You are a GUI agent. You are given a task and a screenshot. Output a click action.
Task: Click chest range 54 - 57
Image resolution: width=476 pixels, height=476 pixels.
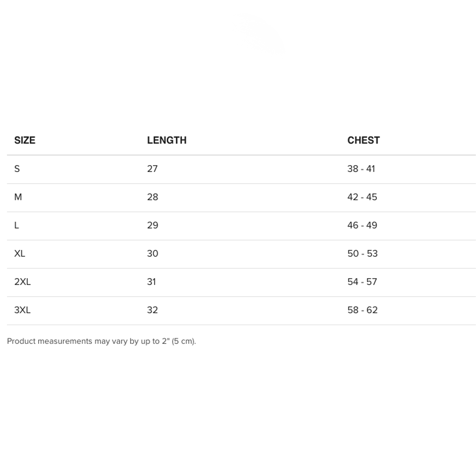tap(362, 282)
